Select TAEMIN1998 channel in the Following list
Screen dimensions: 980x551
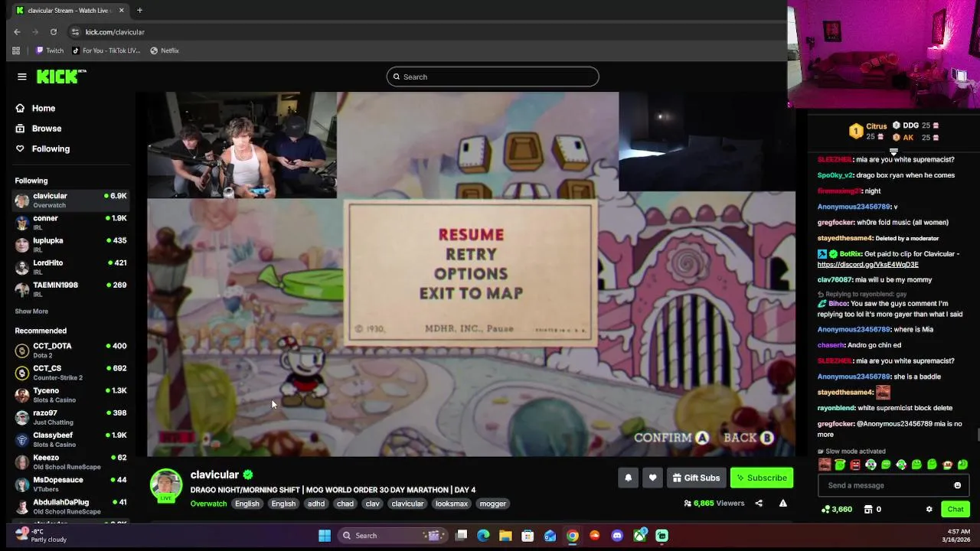point(70,289)
